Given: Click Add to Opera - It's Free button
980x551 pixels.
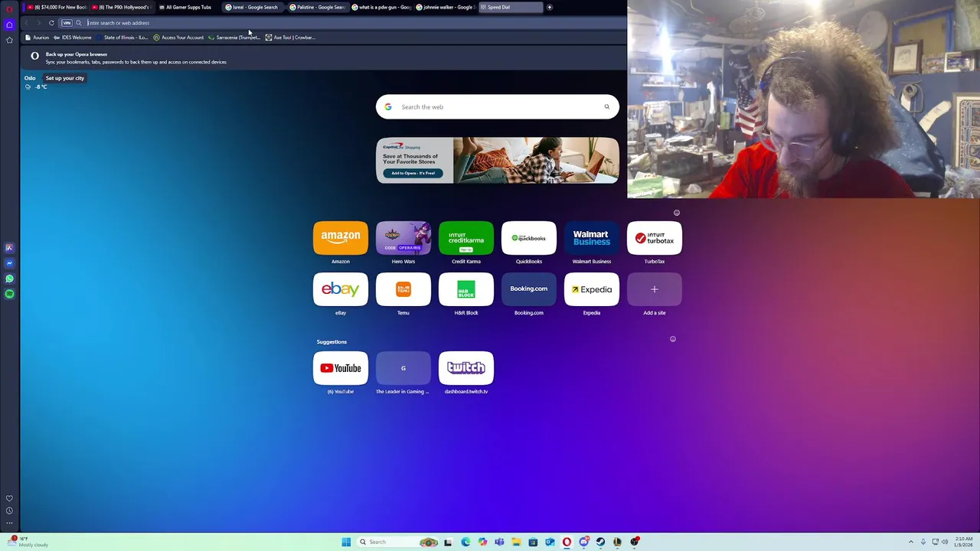Looking at the screenshot, I should [413, 173].
